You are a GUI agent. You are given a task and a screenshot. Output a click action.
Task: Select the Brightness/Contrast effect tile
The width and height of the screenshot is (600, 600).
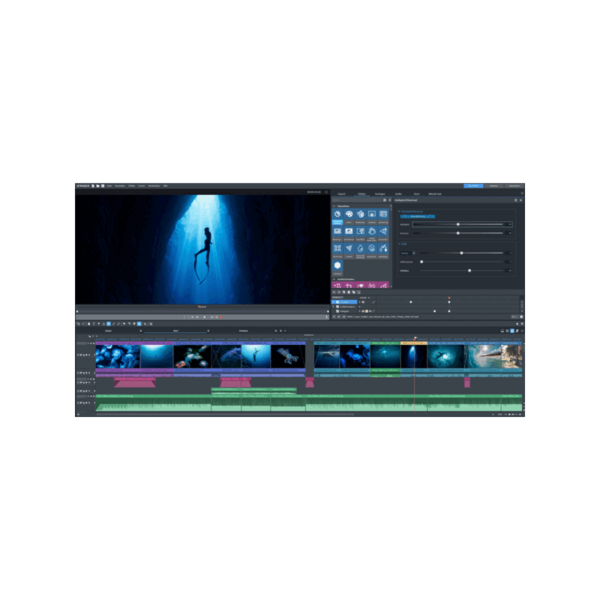point(337,217)
